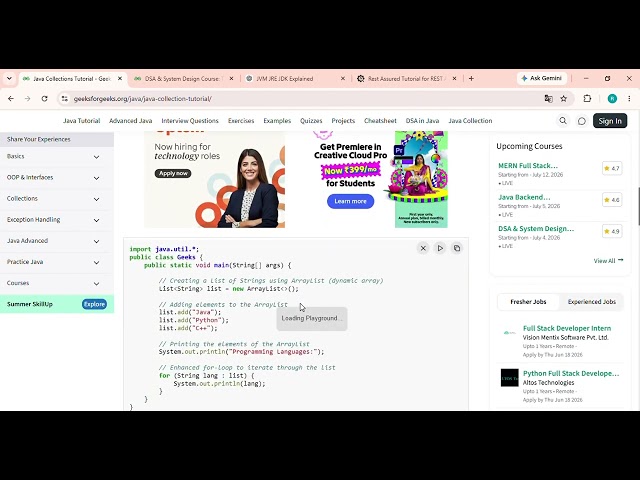
Task: Click the browser back arrow
Action: (x=11, y=99)
